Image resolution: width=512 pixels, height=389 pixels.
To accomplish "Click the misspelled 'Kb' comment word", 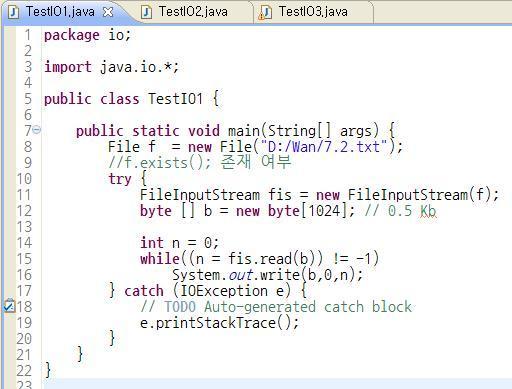I will click(428, 211).
